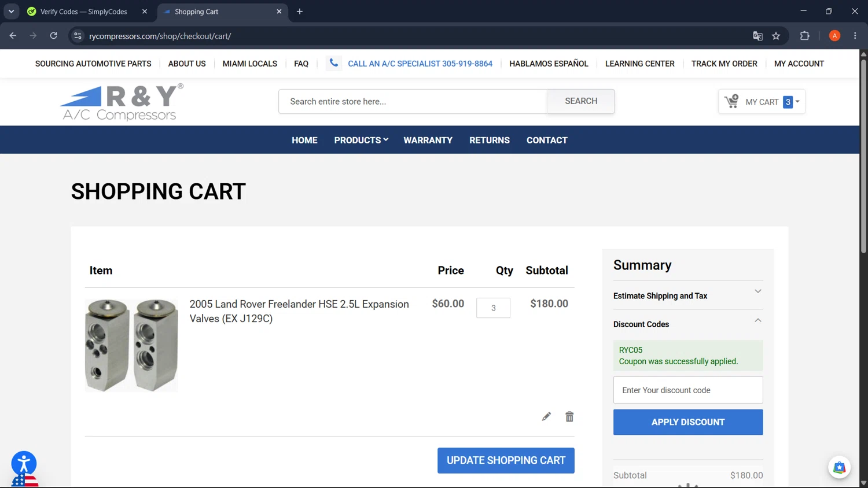Reload the page with the refresh icon
Viewport: 868px width, 488px height.
(x=53, y=36)
